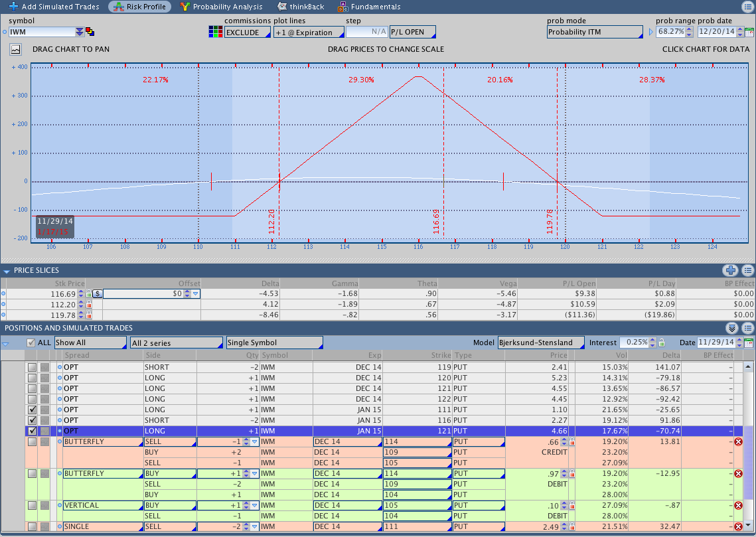
Task: Open the Probability Analysis tab
Action: coord(221,7)
